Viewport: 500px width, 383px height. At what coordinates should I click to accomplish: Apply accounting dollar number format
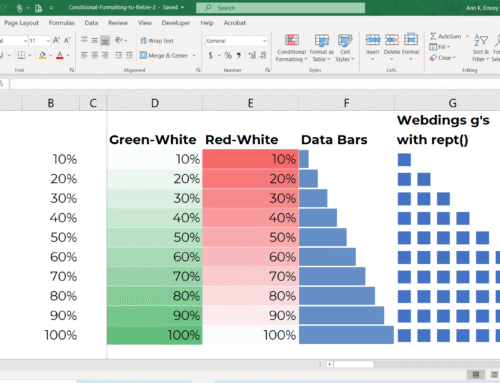pos(211,55)
